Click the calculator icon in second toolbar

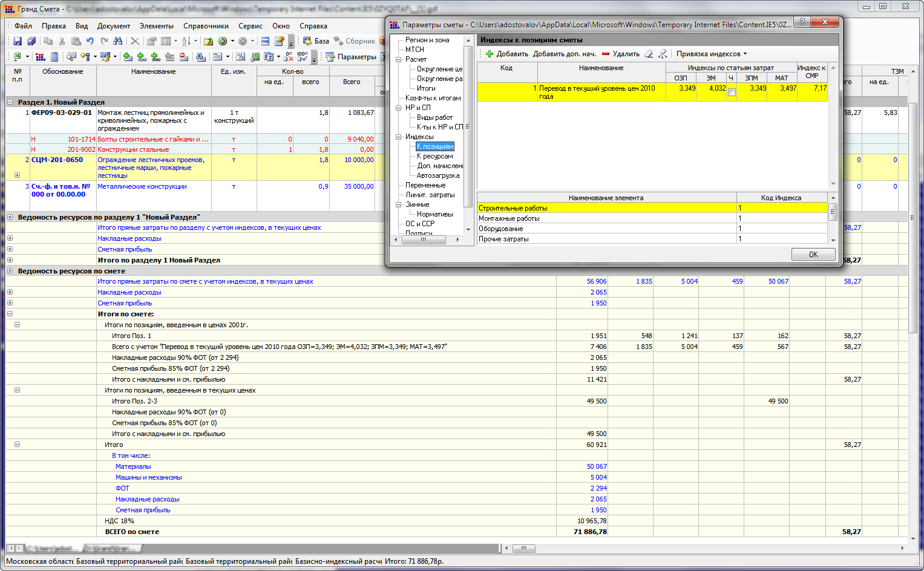click(54, 57)
